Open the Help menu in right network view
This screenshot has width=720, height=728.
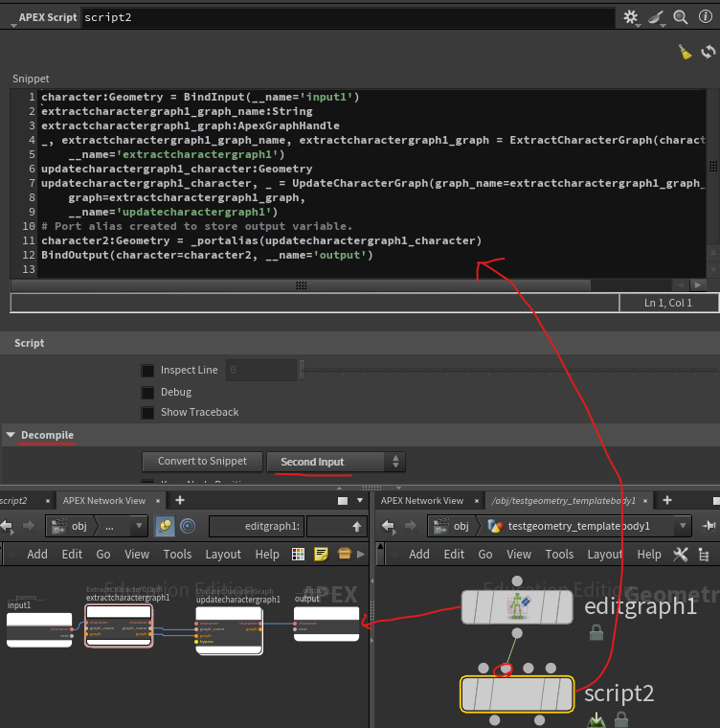pyautogui.click(x=649, y=554)
